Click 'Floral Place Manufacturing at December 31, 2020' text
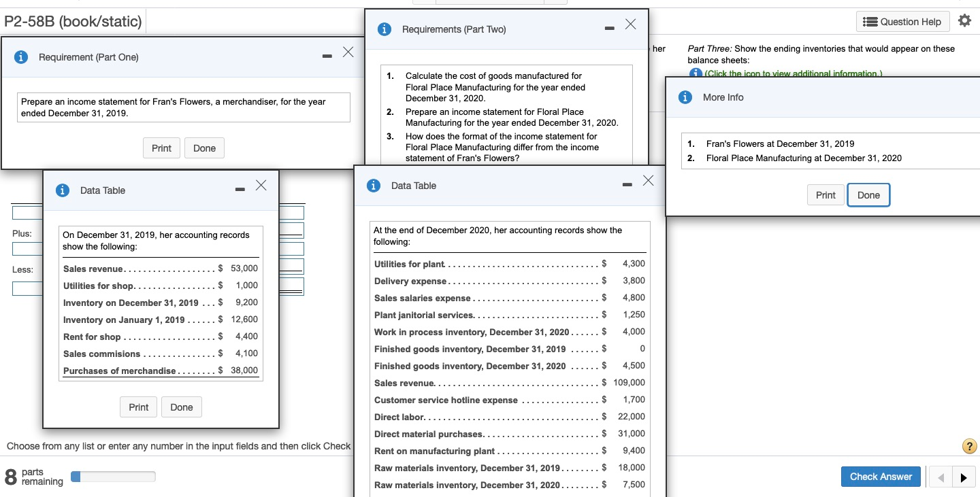This screenshot has height=497, width=980. (804, 158)
